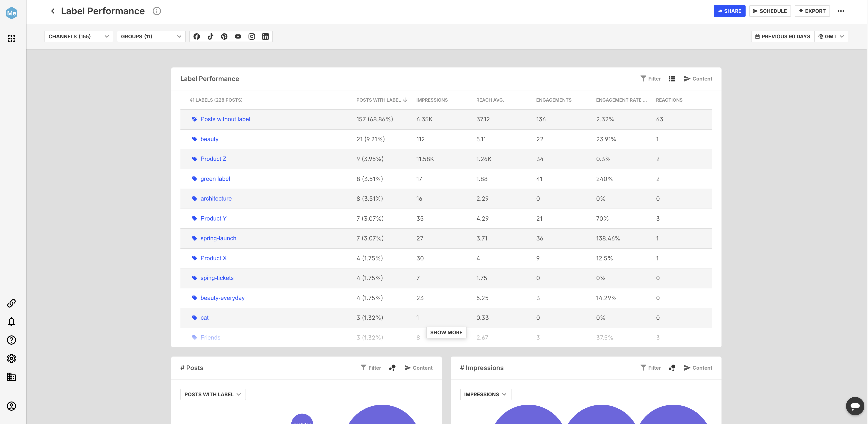Open the PREVIOUS 90 DAYS date picker
The image size is (868, 424).
point(782,36)
